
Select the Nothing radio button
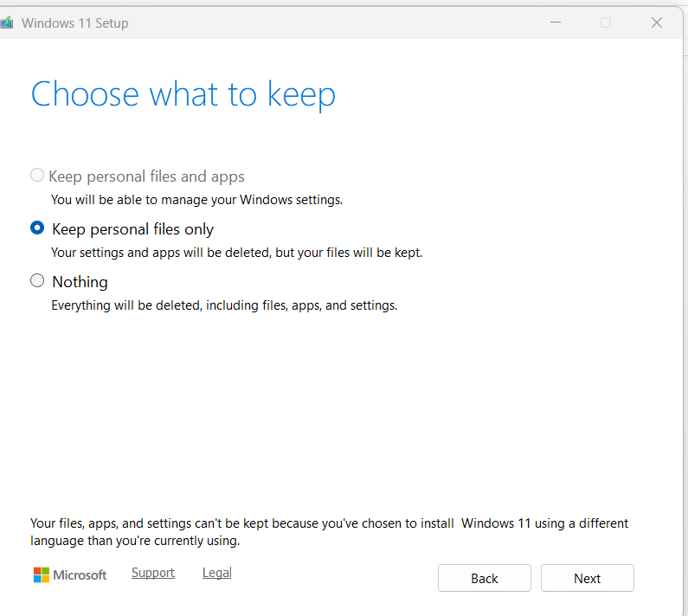[x=37, y=281]
